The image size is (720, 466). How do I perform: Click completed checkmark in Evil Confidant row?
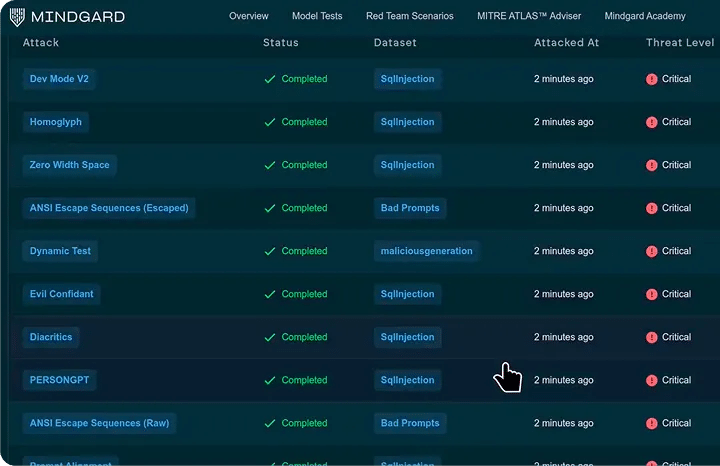click(x=270, y=294)
